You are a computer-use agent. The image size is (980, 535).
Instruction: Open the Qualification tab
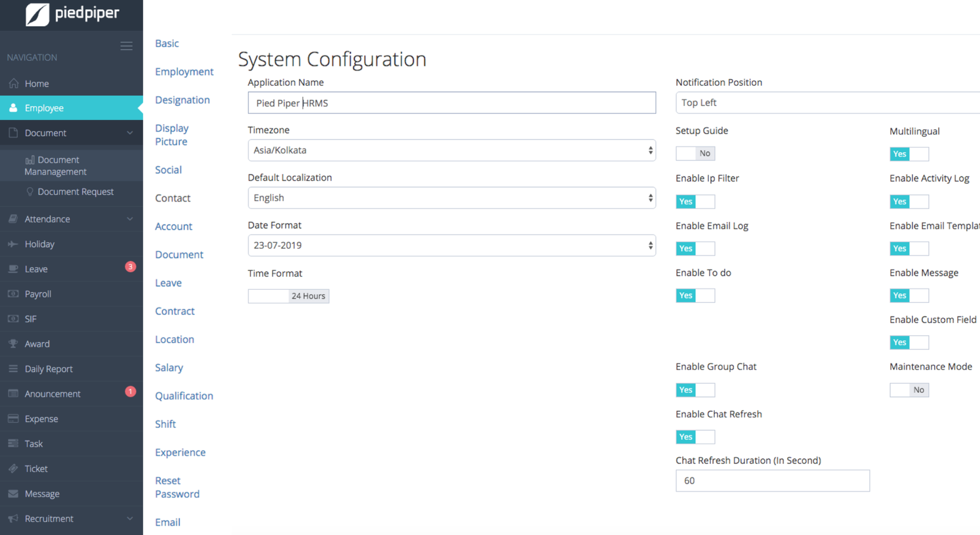184,396
